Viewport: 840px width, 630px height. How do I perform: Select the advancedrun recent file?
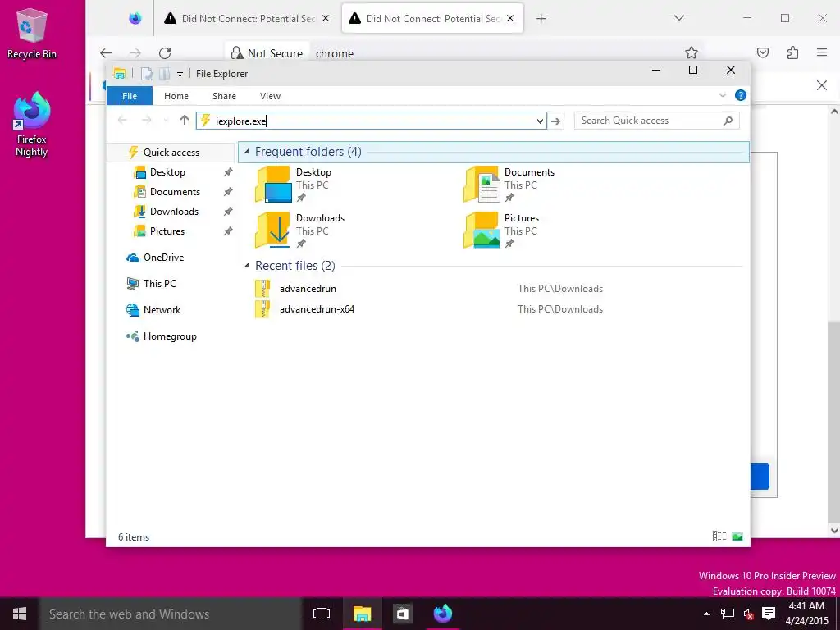pyautogui.click(x=308, y=289)
